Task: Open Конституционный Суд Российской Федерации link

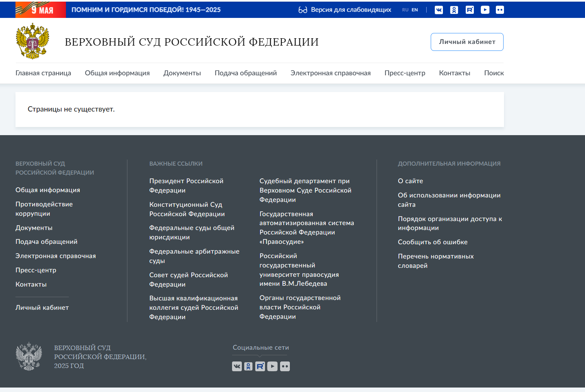Action: (187, 209)
